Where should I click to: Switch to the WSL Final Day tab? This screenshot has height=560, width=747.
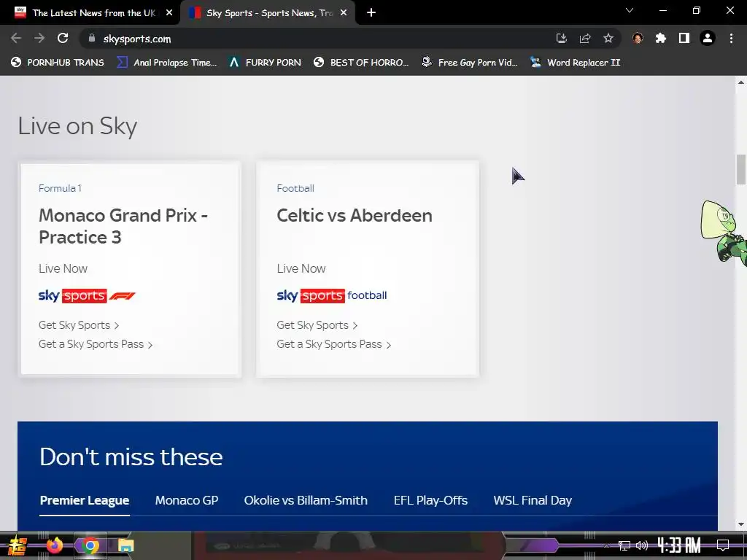tap(533, 500)
